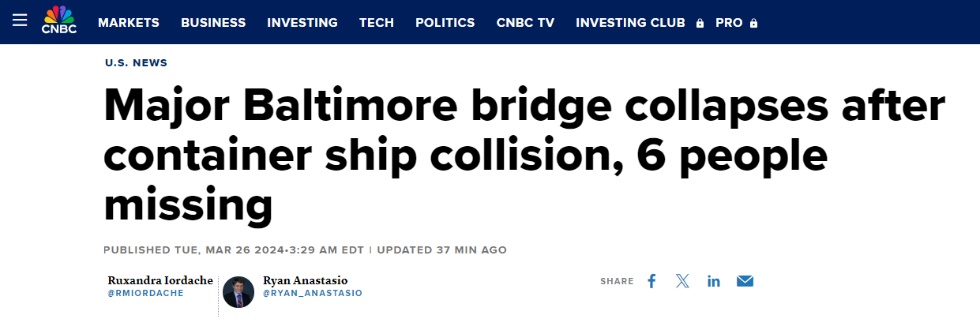Go to the Investing section

coord(302,23)
